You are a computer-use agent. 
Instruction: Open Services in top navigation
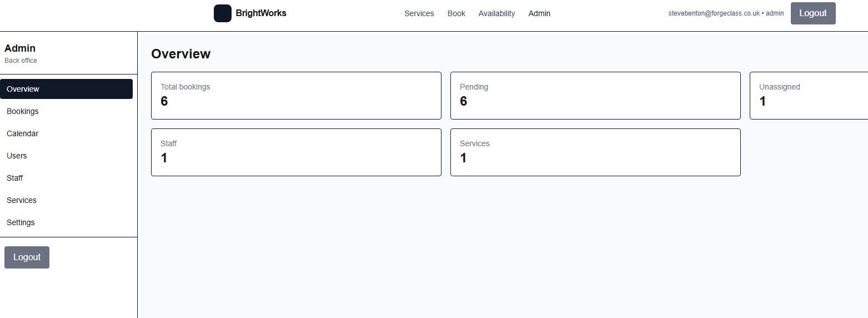click(x=419, y=13)
